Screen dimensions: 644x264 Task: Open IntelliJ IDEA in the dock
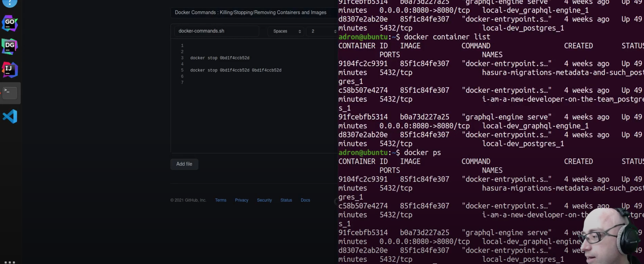(10, 70)
